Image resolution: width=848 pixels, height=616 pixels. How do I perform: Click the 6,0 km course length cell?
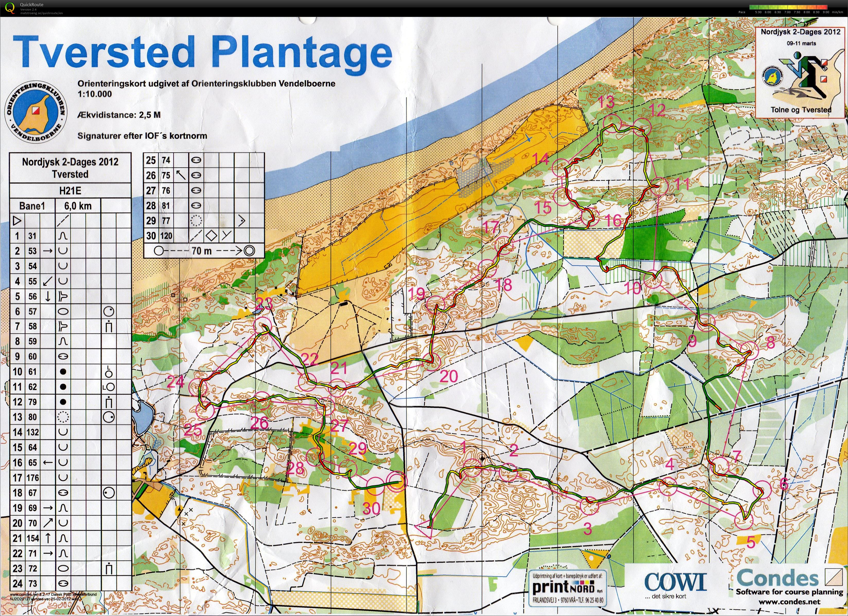coord(78,206)
